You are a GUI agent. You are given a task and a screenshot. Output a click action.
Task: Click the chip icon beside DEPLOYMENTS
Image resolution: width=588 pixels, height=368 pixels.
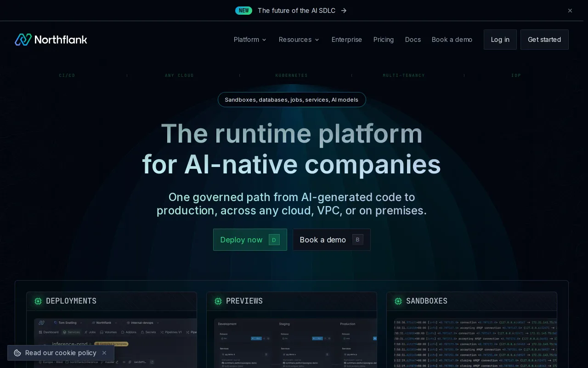pos(38,301)
